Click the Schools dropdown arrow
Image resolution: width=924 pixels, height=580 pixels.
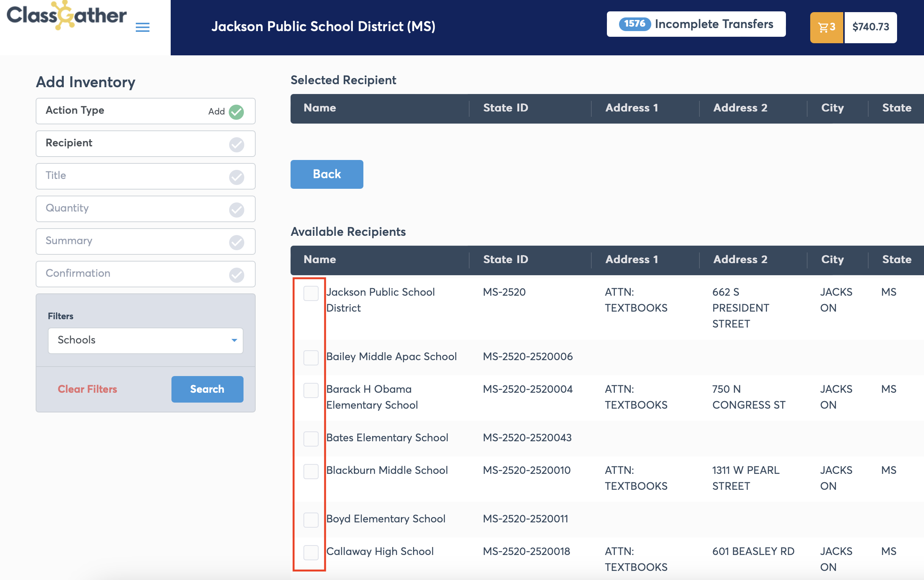(x=234, y=340)
